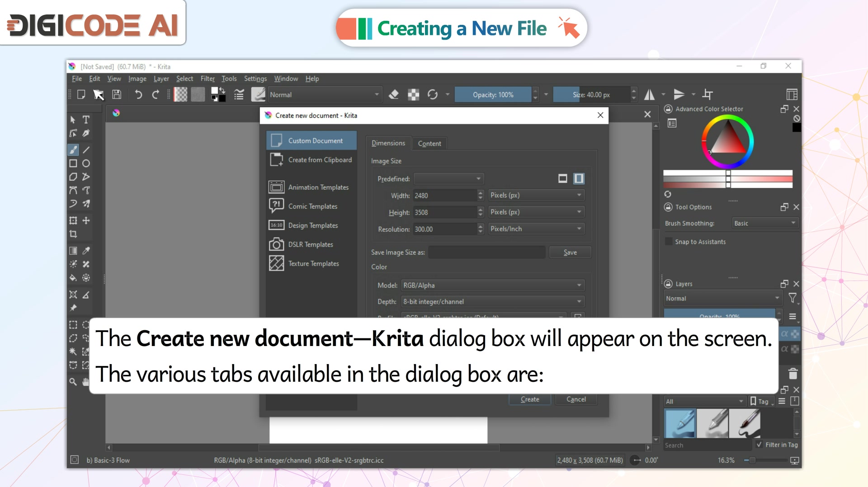Open the Layer menu
Viewport: 868px width, 487px height.
coord(161,79)
